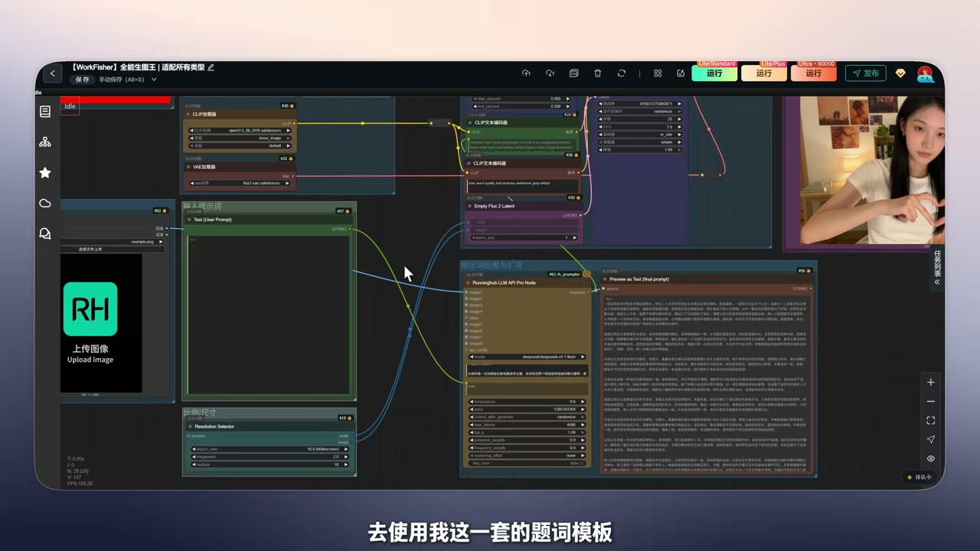Fit canvas view with the frame icon
This screenshot has width=980, height=551.
point(930,421)
